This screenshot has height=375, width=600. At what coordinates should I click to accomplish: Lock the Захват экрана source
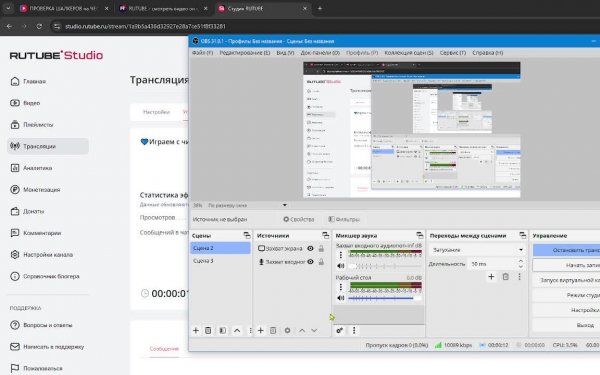(x=321, y=248)
